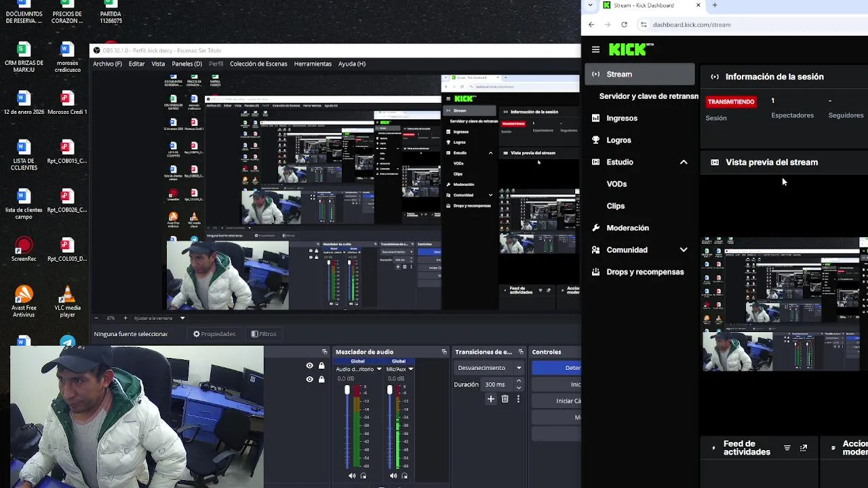The width and height of the screenshot is (868, 488).
Task: Open Rpt_COL005_D PDF desktop icon
Action: [x=66, y=249]
